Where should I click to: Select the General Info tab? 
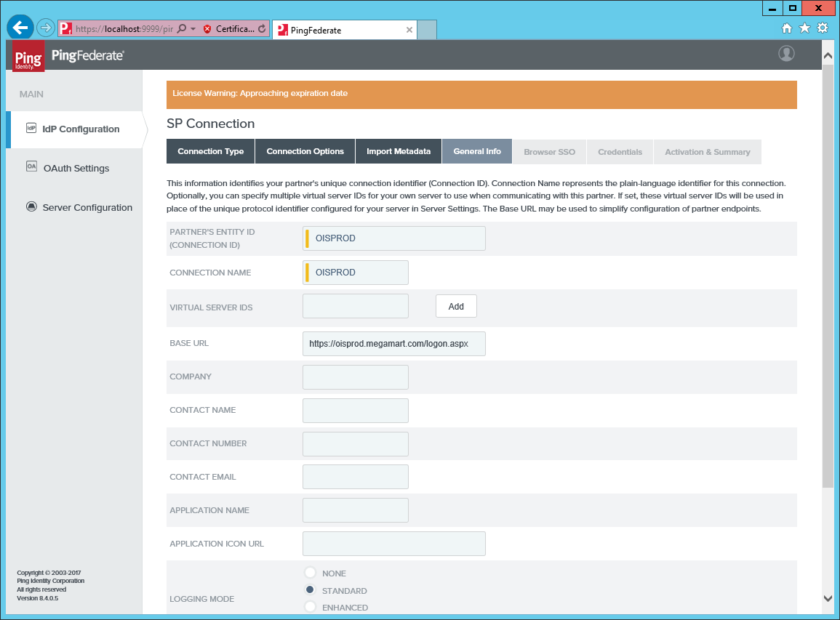pos(477,151)
